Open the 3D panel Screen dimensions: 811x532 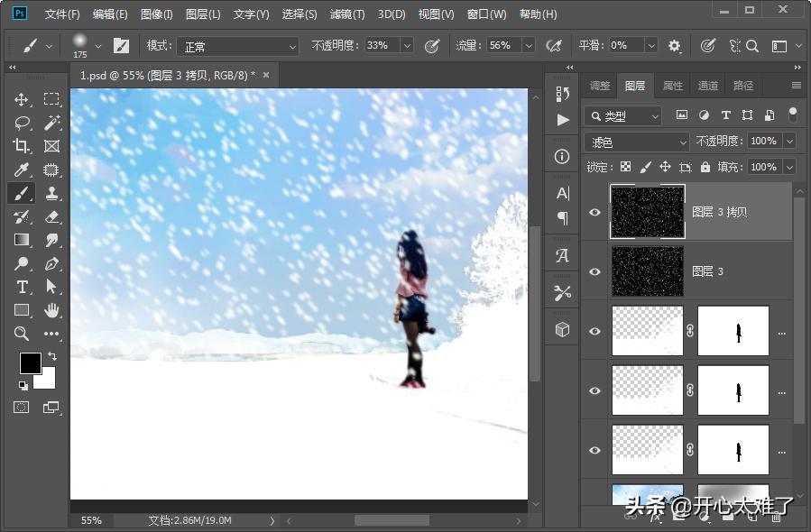pyautogui.click(x=563, y=329)
